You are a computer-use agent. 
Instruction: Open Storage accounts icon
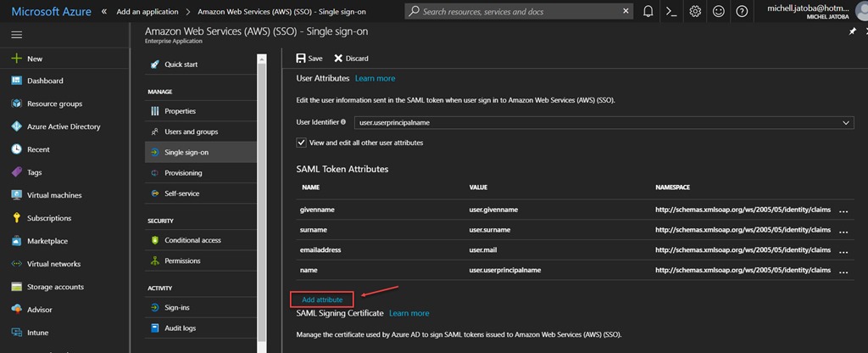click(x=17, y=287)
